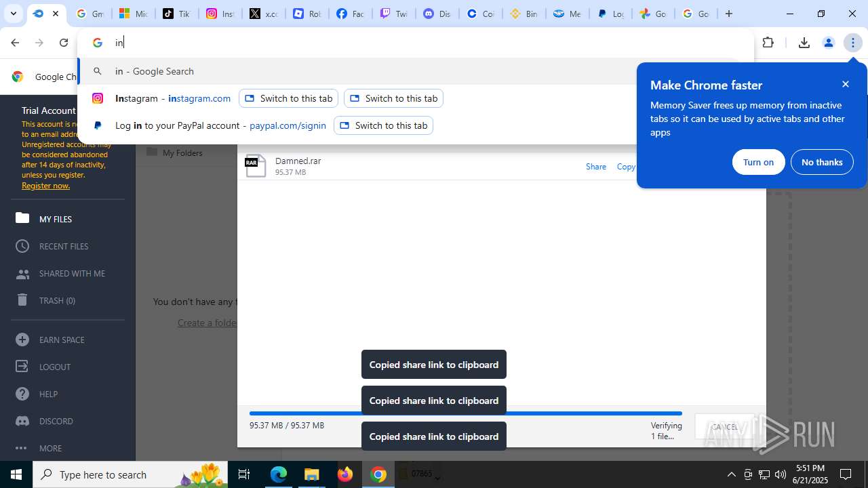Image resolution: width=868 pixels, height=488 pixels.
Task: Launch Microsoft Edge from taskbar
Action: [x=279, y=474]
